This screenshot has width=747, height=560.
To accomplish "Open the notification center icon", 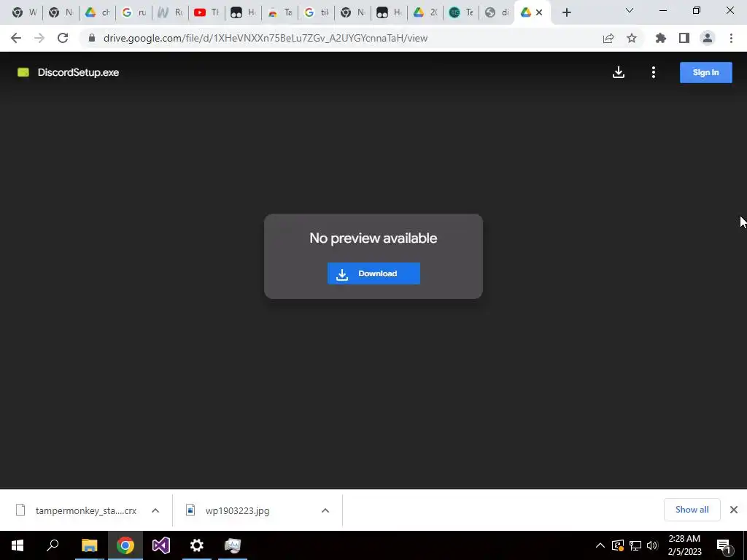I will coord(724,546).
